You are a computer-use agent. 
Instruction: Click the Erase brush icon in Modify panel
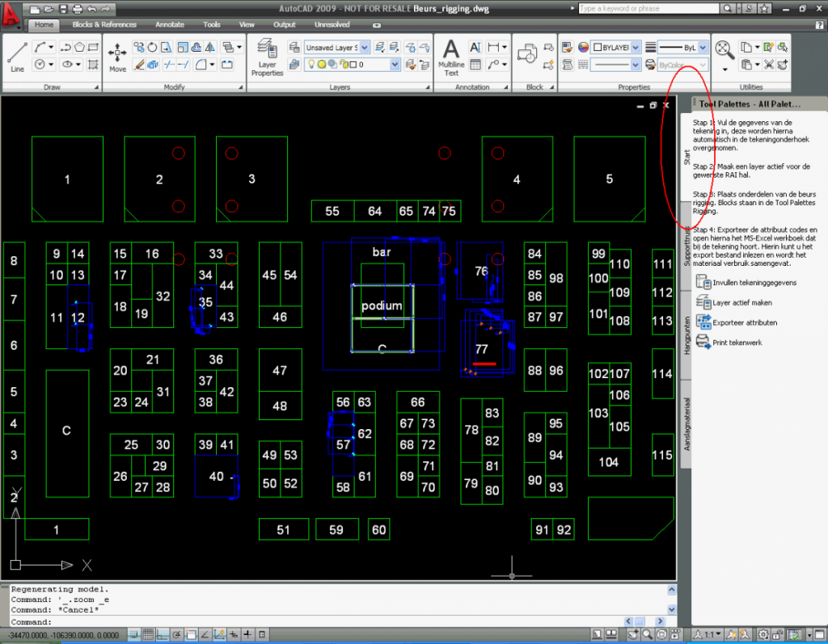(139, 63)
